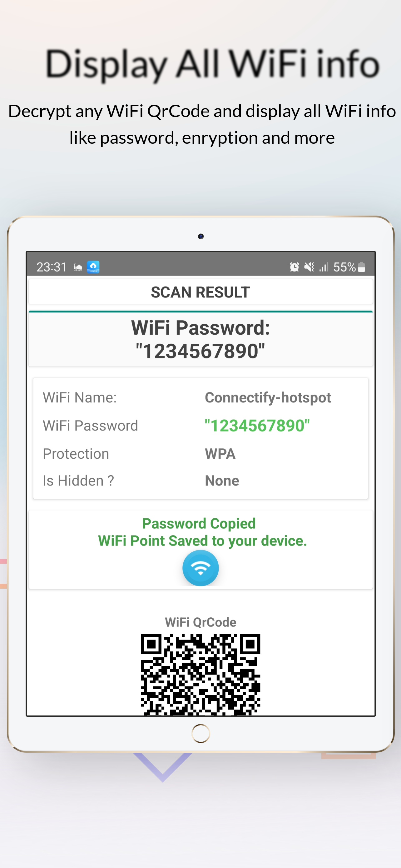Tap the Connectify-hotspot WiFi name
This screenshot has width=401, height=868.
click(x=268, y=398)
